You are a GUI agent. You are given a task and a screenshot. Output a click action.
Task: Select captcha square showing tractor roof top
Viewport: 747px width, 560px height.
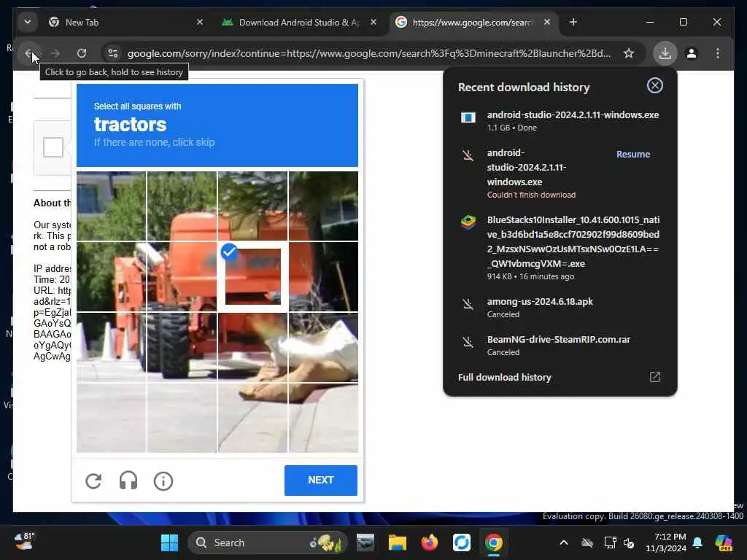point(182,206)
